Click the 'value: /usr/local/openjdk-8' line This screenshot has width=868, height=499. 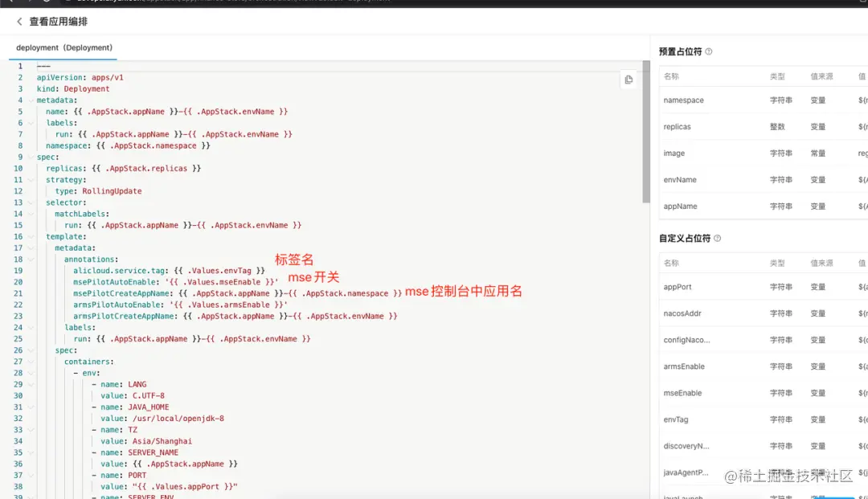coord(162,418)
